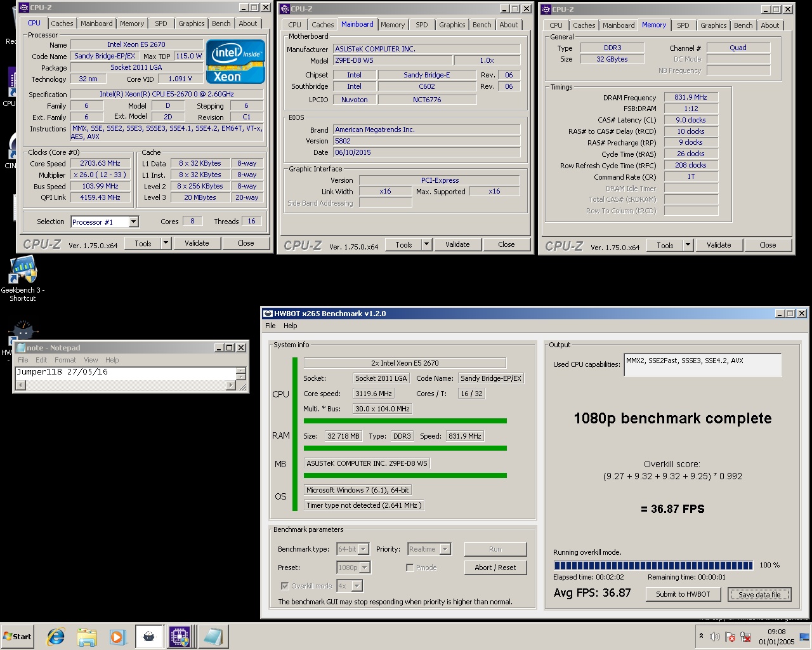This screenshot has width=812, height=650.
Task: Click Validate in right CPU-Z window
Action: pyautogui.click(x=719, y=245)
